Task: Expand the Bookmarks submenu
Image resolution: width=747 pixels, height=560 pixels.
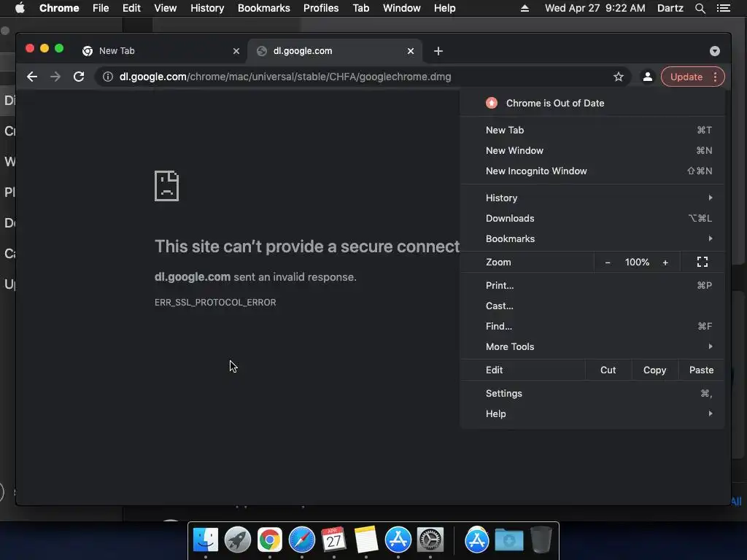Action: pos(592,238)
